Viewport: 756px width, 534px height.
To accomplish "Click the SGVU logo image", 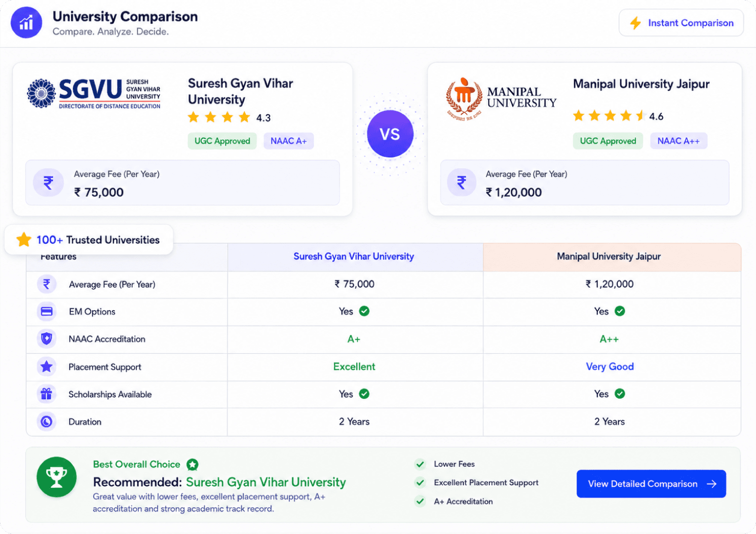I will tap(94, 94).
